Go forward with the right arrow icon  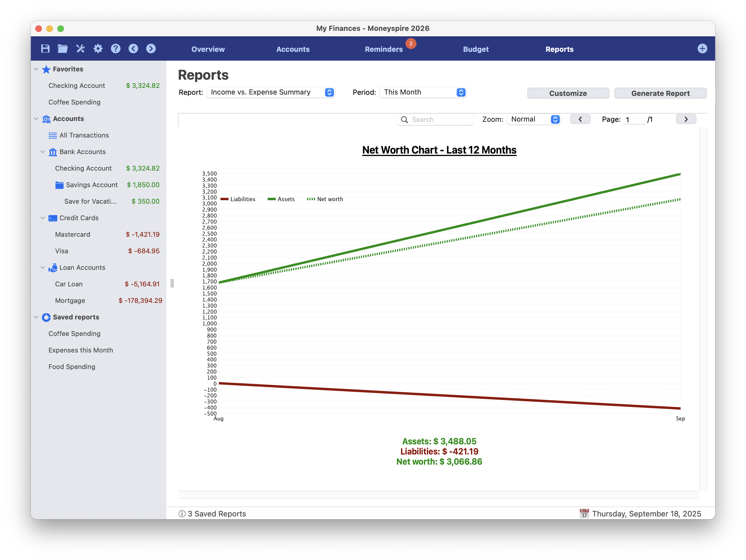coord(151,49)
